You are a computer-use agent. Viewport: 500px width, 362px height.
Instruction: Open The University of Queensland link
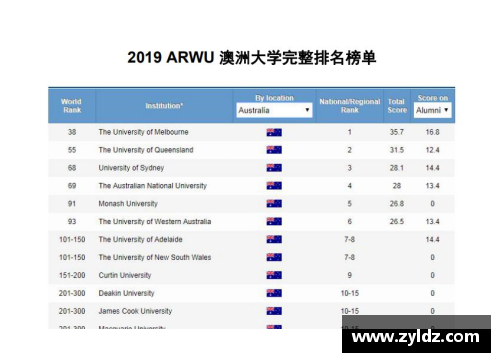coord(146,150)
